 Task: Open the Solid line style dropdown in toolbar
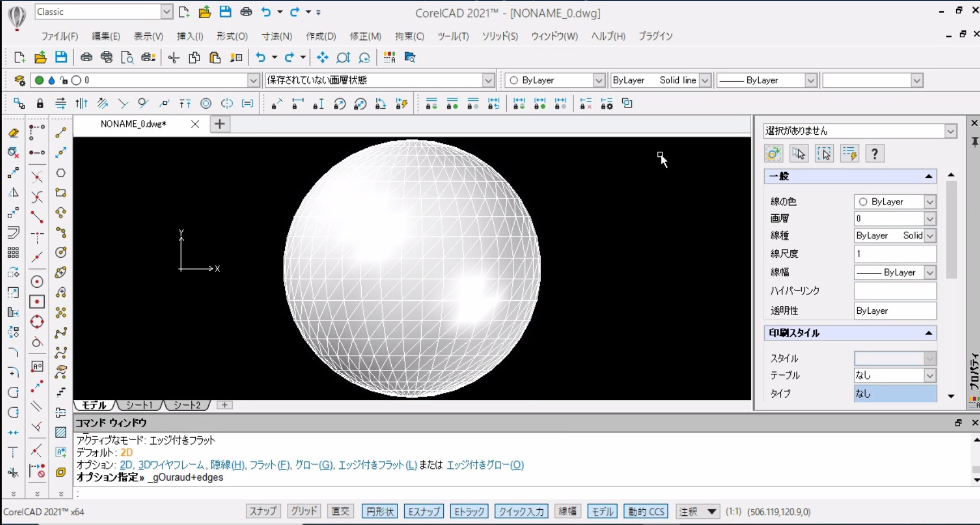pyautogui.click(x=705, y=80)
